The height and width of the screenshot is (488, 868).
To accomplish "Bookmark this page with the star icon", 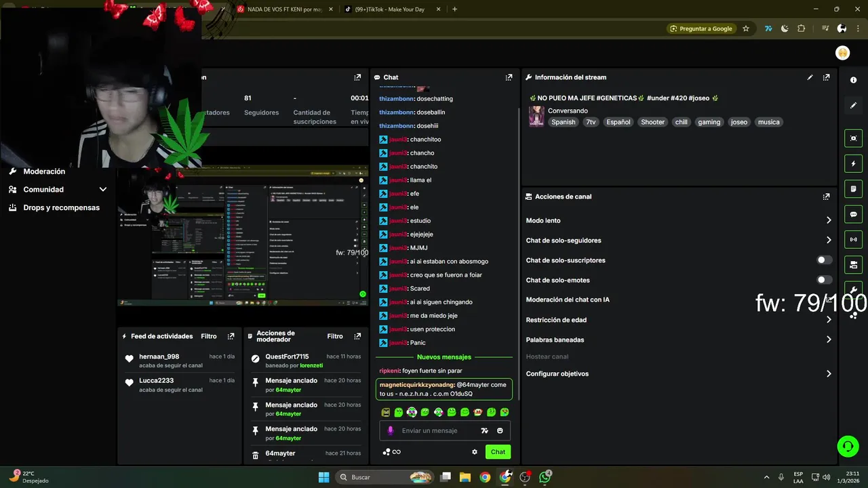I will pyautogui.click(x=746, y=28).
